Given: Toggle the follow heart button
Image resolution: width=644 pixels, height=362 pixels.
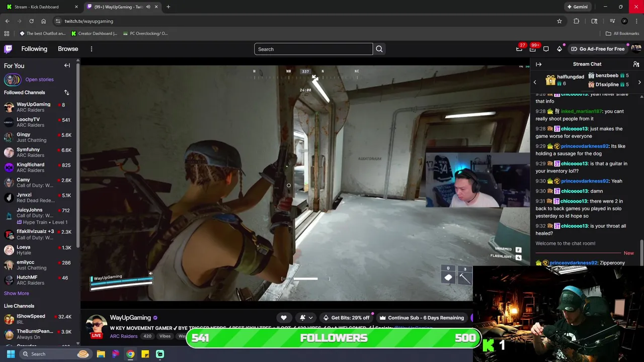Looking at the screenshot, I should [x=284, y=318].
